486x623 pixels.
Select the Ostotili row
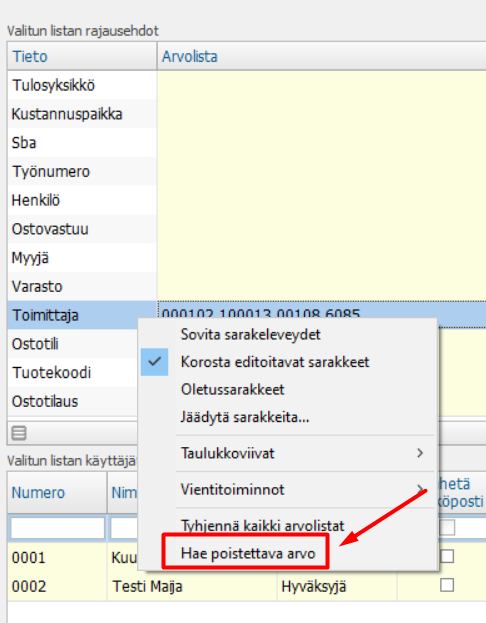pos(73,344)
